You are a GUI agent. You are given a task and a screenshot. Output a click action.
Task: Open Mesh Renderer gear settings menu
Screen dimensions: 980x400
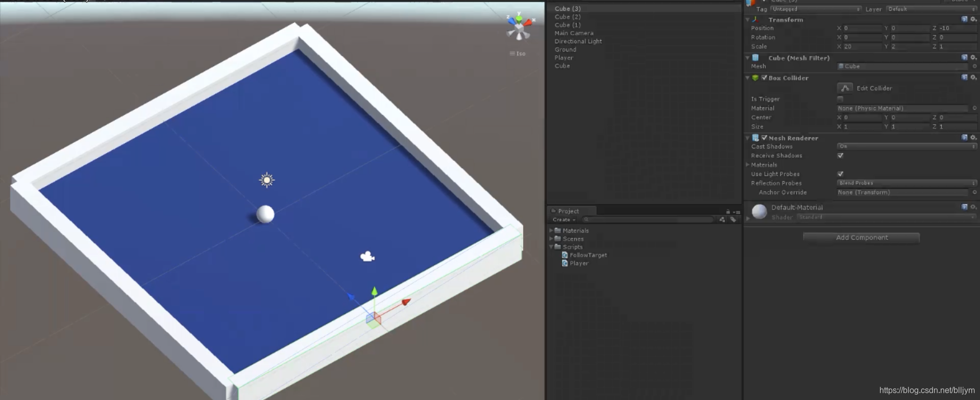(x=973, y=138)
